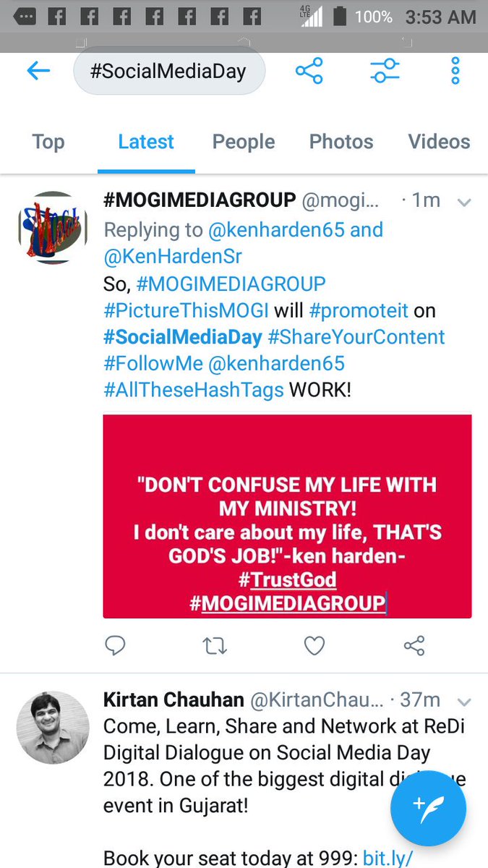Image resolution: width=488 pixels, height=868 pixels.
Task: Compose a new tweet with floating button
Action: (428, 809)
